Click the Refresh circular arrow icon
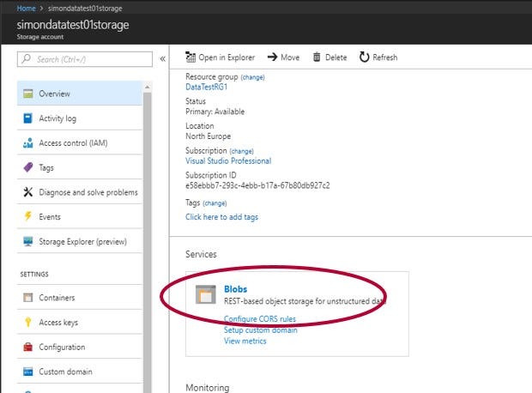532x393 pixels. tap(364, 57)
